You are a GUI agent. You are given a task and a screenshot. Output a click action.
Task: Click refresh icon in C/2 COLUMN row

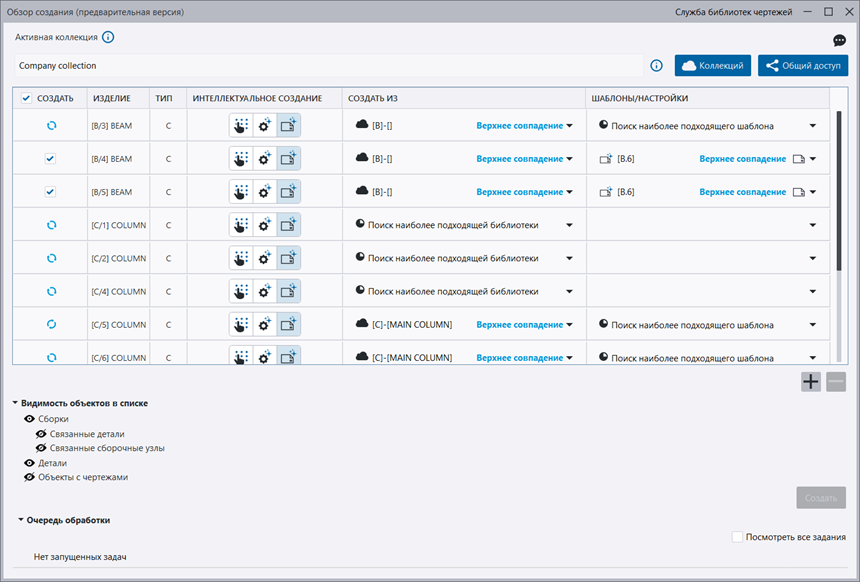52,258
